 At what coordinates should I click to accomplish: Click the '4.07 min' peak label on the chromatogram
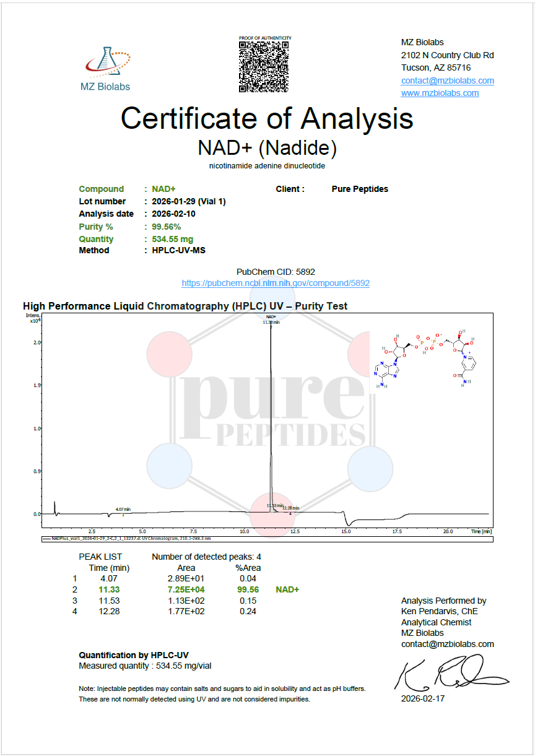point(123,510)
